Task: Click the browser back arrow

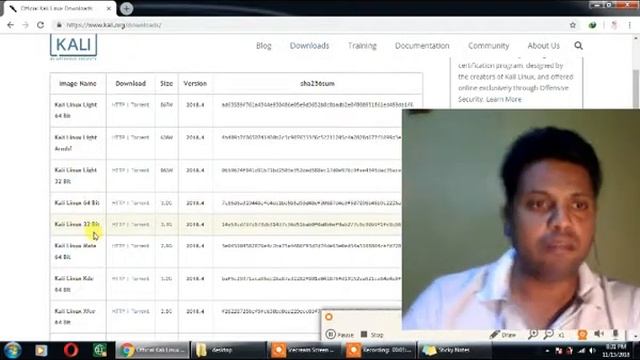Action: coord(11,25)
